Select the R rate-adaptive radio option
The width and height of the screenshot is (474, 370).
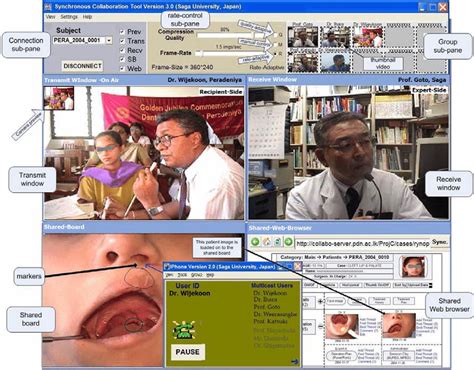click(x=276, y=54)
